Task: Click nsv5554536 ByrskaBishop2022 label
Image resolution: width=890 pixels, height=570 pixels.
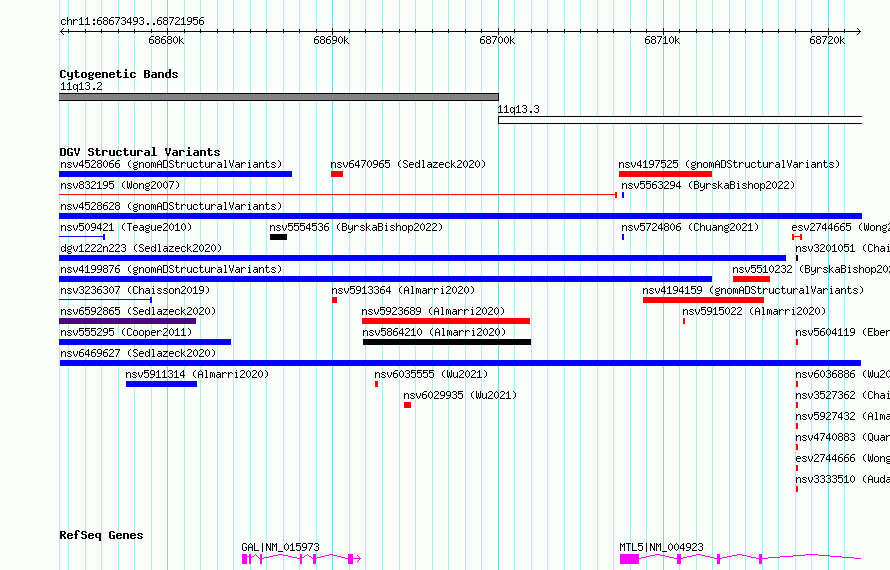Action: 356,228
